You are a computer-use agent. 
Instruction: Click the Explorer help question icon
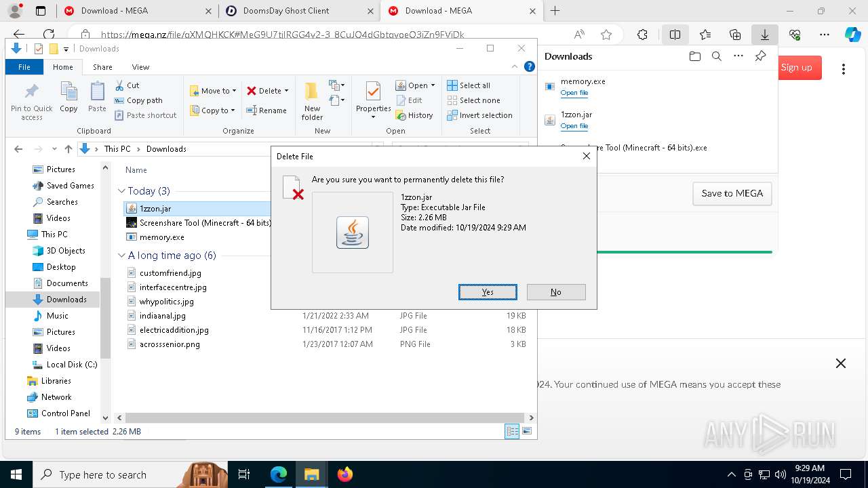click(x=530, y=66)
